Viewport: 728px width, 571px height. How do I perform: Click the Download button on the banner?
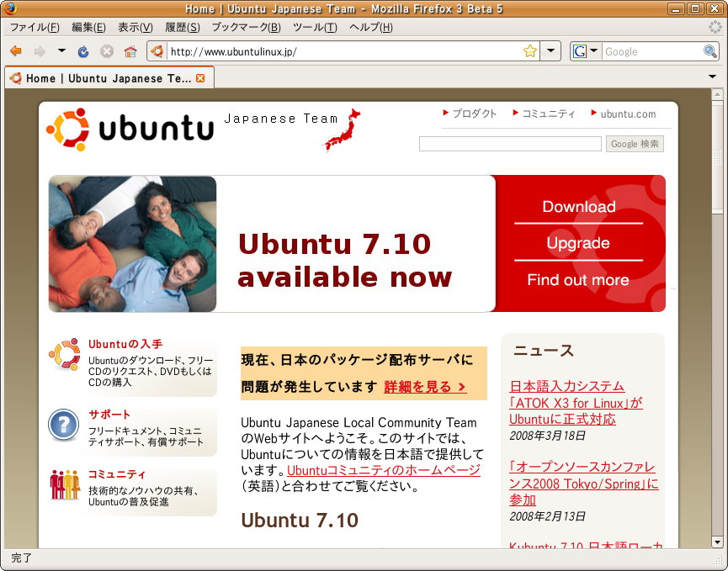(x=579, y=206)
